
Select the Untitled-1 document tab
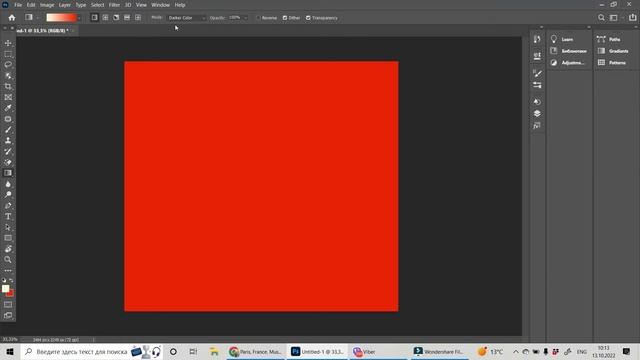click(41, 31)
